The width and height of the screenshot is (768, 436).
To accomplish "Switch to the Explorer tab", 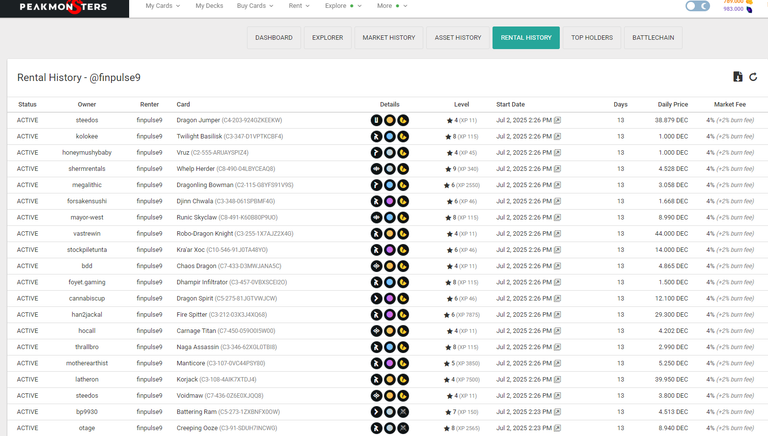I will [328, 38].
